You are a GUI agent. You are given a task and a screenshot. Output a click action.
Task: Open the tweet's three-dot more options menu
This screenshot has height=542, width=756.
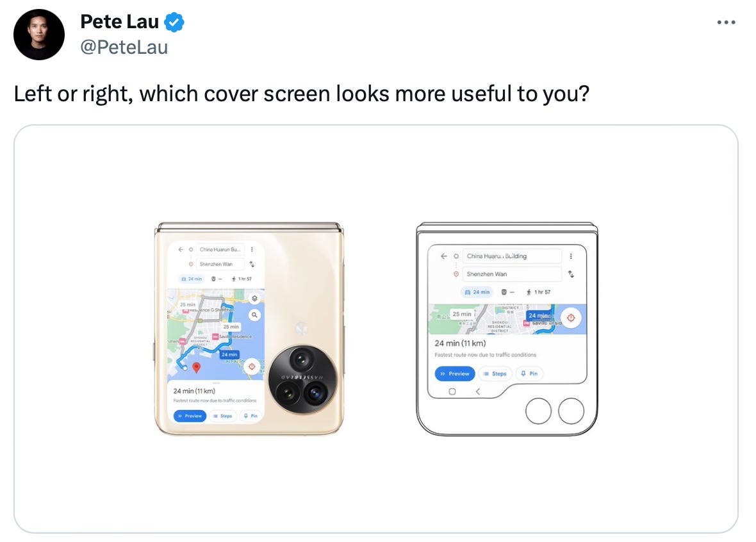pyautogui.click(x=726, y=22)
